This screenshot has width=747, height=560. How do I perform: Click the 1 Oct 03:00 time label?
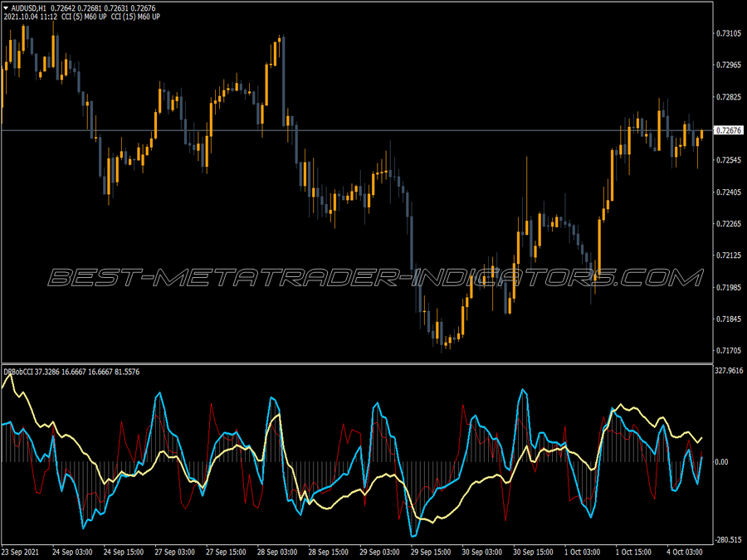tap(582, 552)
